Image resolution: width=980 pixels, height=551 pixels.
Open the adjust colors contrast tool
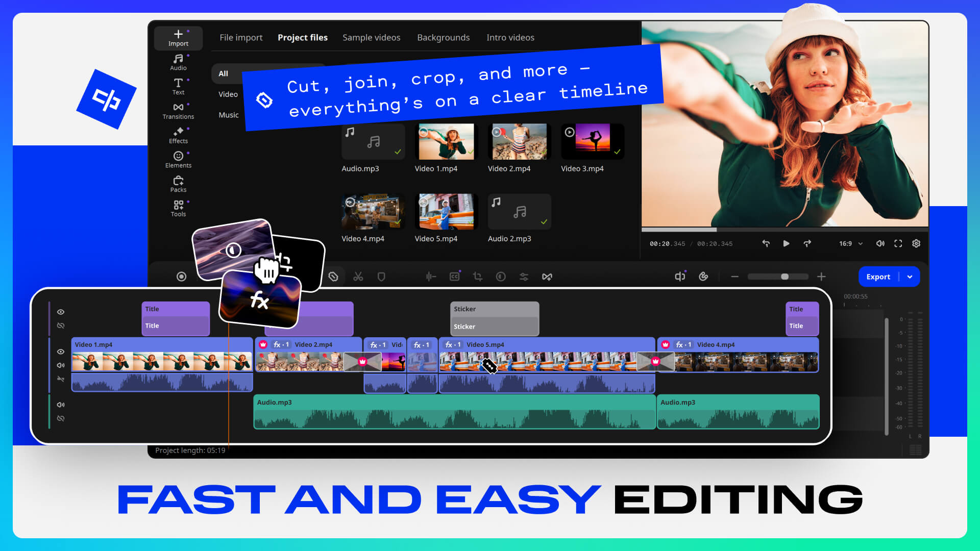click(501, 277)
